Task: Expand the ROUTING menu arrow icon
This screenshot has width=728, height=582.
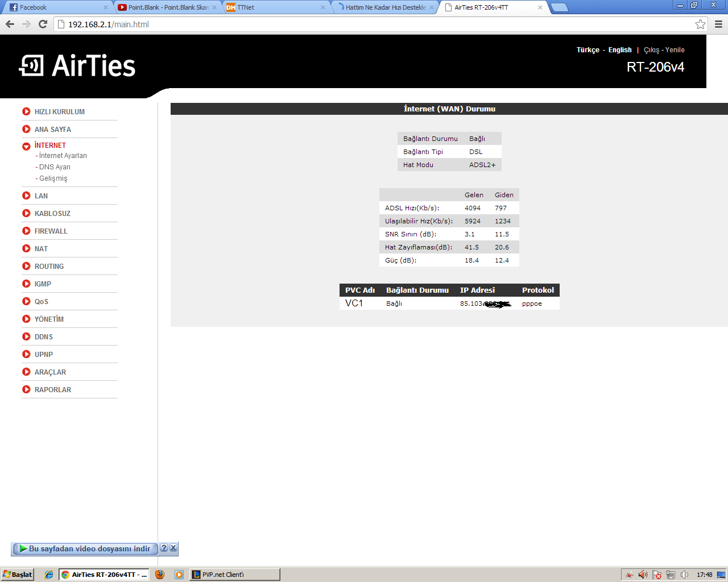Action: [x=26, y=266]
